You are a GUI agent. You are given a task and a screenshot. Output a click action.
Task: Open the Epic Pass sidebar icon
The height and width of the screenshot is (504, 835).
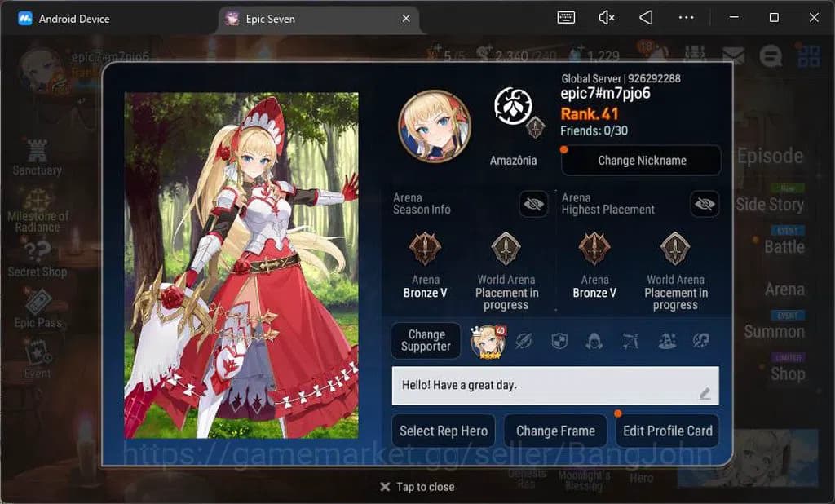coord(38,308)
